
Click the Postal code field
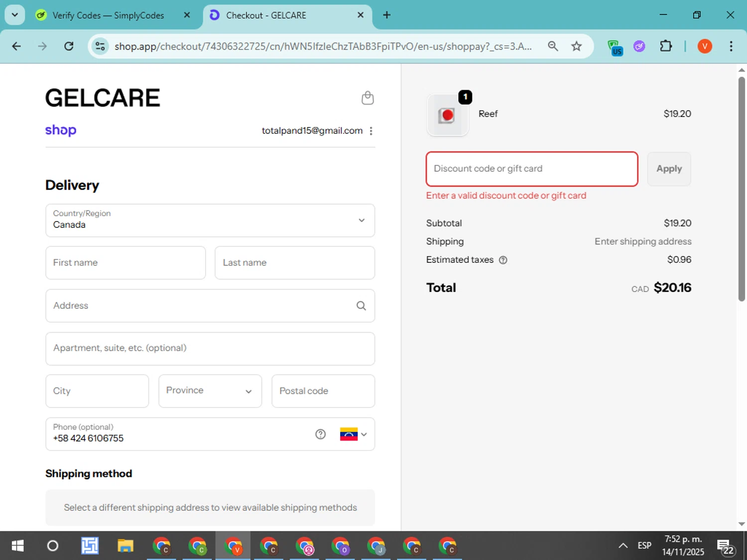[323, 391]
